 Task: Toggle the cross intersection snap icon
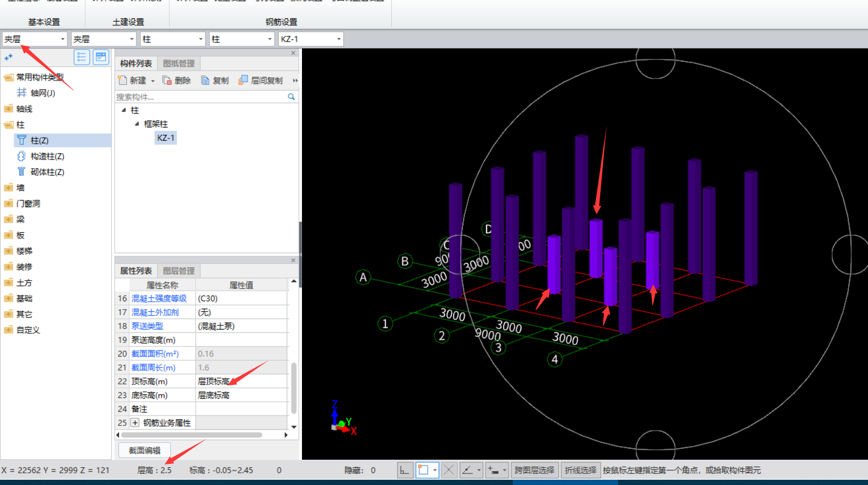[x=449, y=470]
